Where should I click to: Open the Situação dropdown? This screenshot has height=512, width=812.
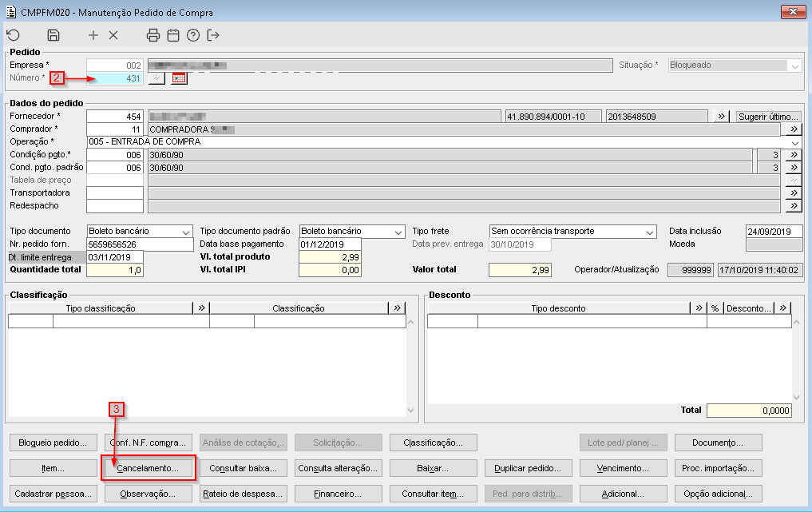795,65
